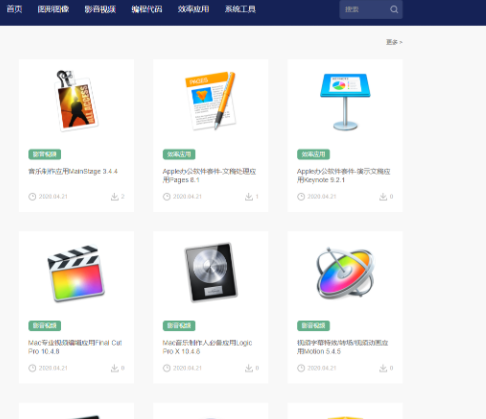486x419 pixels.
Task: Click the 2020.04.21 date on Motion card
Action: tap(322, 368)
